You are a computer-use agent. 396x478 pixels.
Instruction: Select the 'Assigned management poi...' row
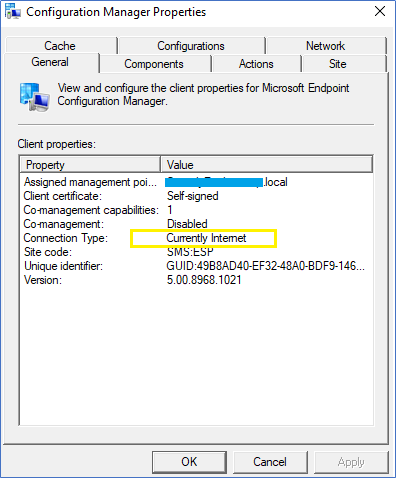pos(90,182)
